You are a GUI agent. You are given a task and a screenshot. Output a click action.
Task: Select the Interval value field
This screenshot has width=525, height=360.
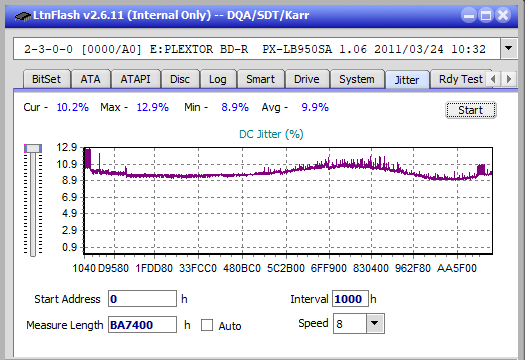(x=350, y=299)
